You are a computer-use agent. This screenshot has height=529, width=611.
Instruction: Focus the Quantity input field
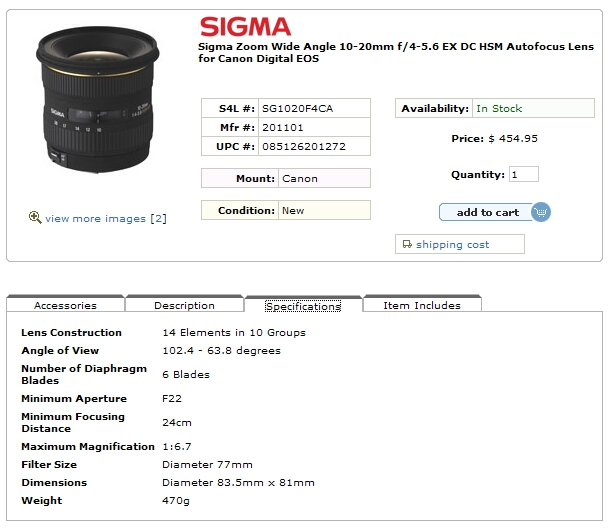click(523, 174)
